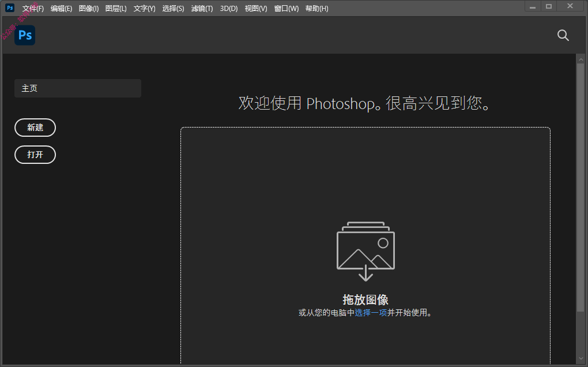Image resolution: width=588 pixels, height=367 pixels.
Task: Open the 编辑(E) menu
Action: (61, 8)
